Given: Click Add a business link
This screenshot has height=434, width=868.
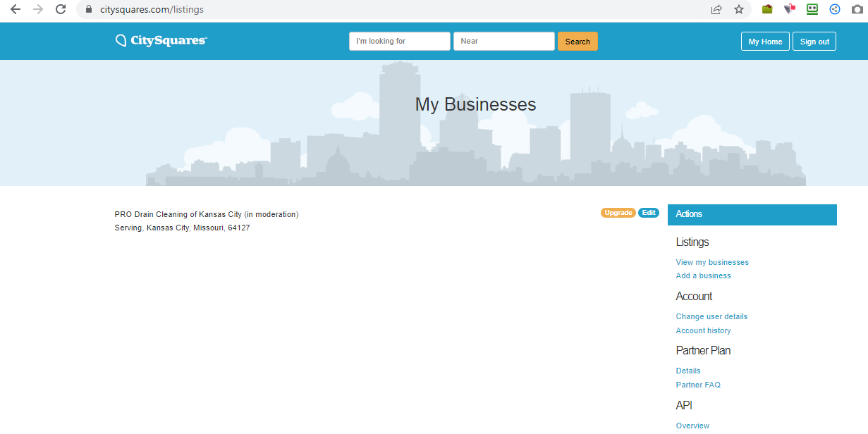Looking at the screenshot, I should tap(703, 276).
